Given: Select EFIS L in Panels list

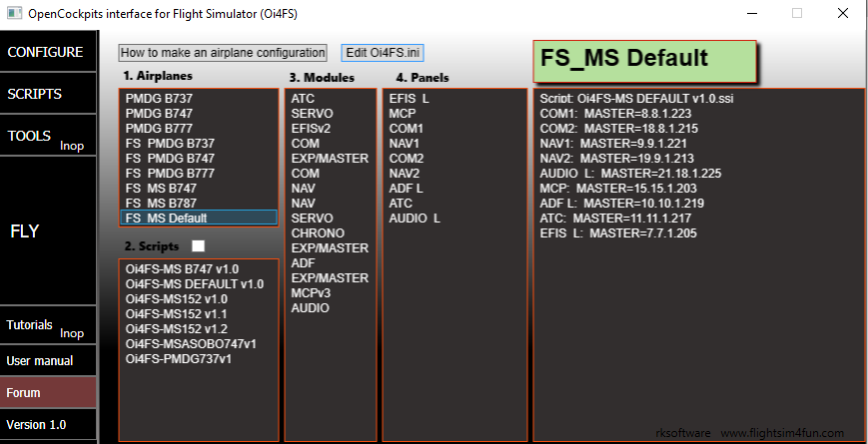Looking at the screenshot, I should pyautogui.click(x=454, y=99).
